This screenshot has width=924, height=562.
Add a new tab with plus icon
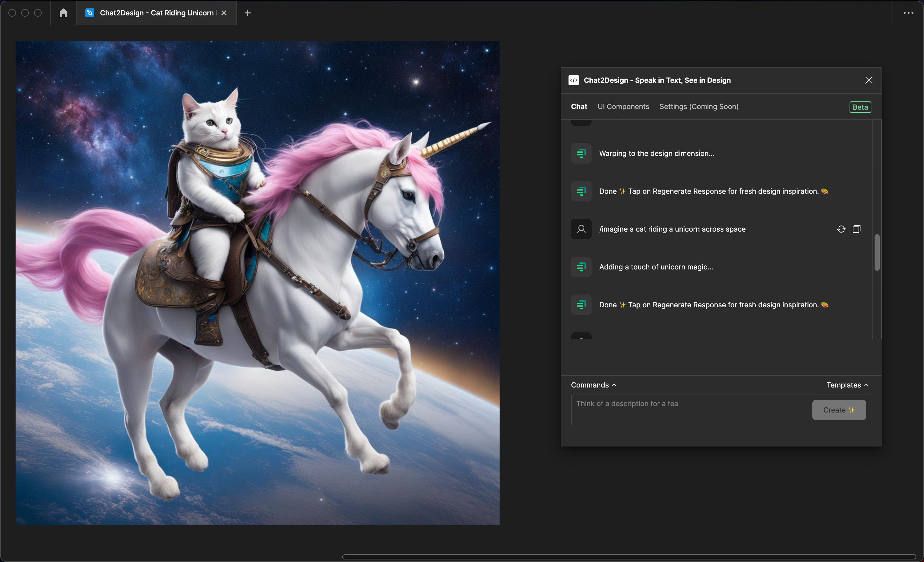247,13
